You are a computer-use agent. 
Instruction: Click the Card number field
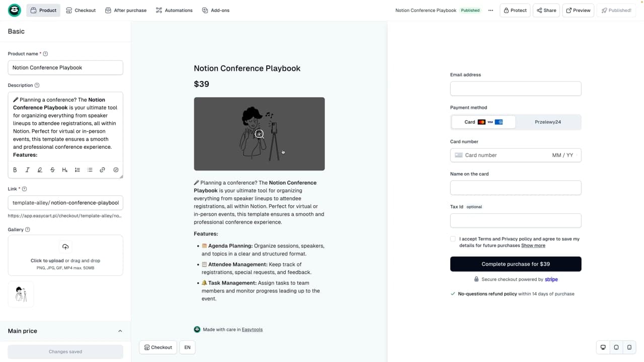[516, 155]
